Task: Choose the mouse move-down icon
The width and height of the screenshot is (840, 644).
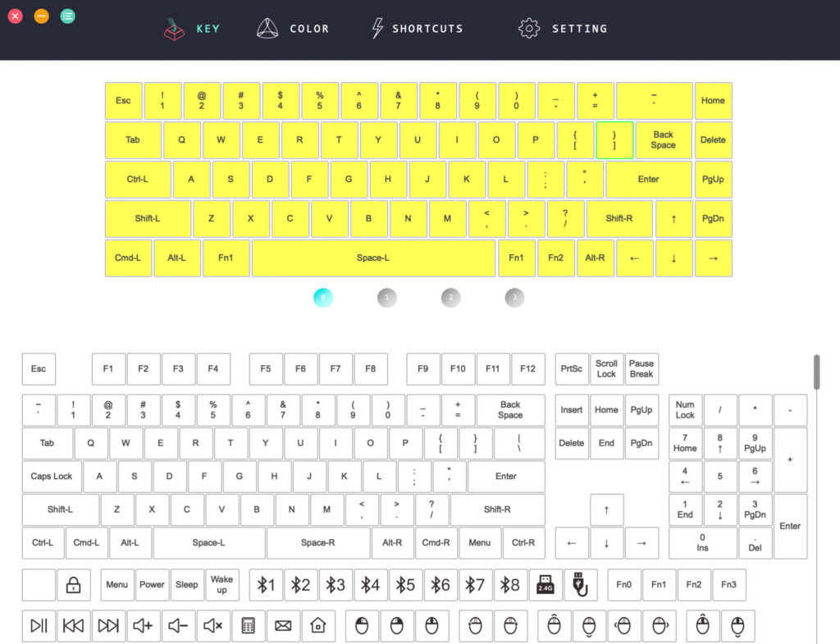Action: tap(589, 625)
